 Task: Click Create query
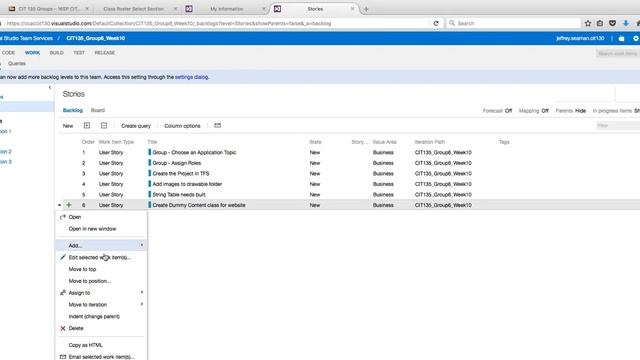point(136,126)
